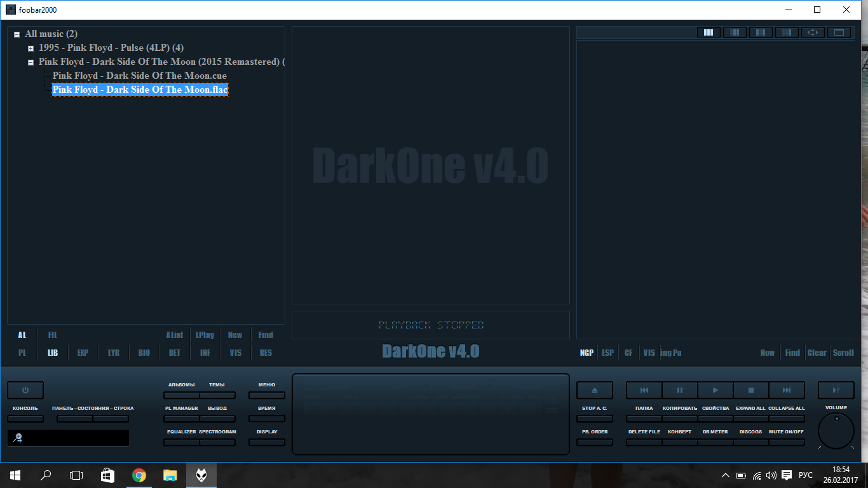Image resolution: width=868 pixels, height=488 pixels.
Task: Click the pause button
Action: point(680,390)
